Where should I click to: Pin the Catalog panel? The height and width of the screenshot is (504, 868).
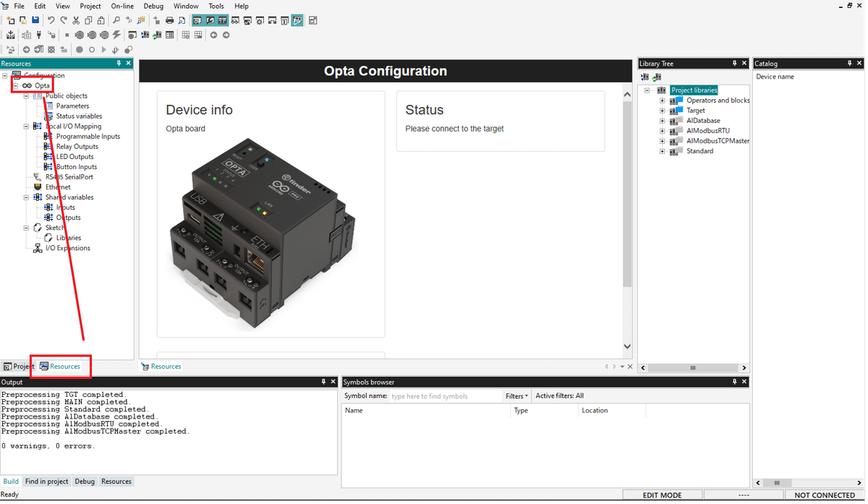[850, 64]
